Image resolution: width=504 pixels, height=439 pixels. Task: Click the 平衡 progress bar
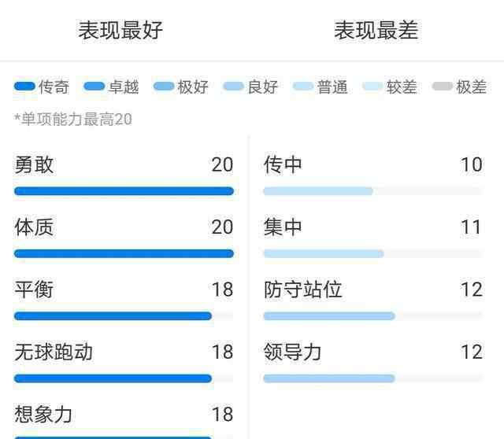point(124,316)
